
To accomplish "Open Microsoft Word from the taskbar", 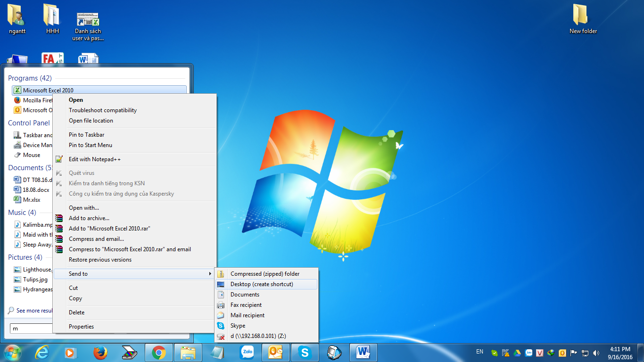I will (x=363, y=352).
